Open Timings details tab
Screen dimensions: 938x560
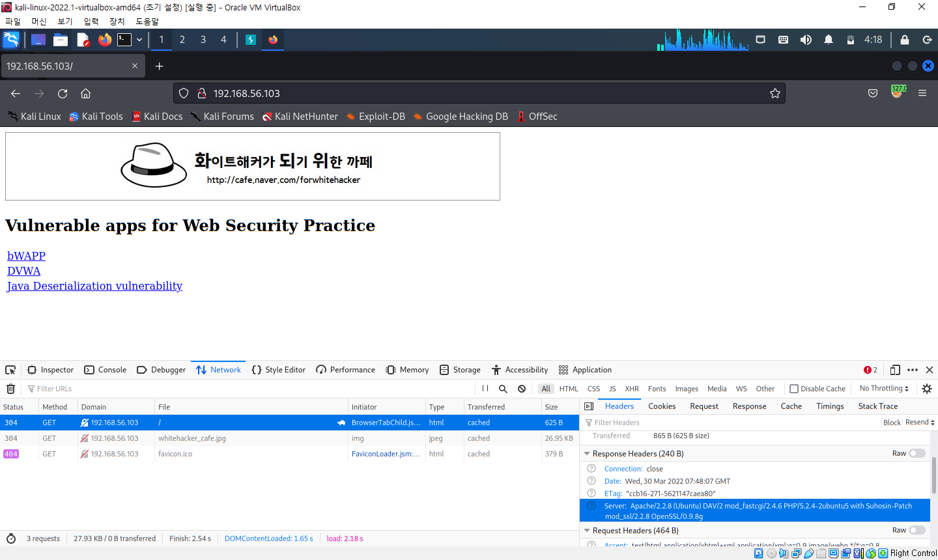click(830, 406)
